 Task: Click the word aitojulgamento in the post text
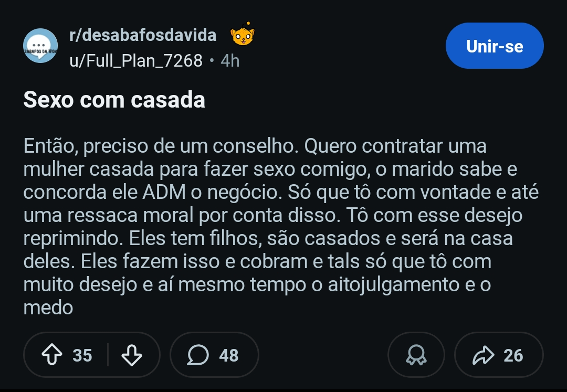pyautogui.click(x=394, y=284)
